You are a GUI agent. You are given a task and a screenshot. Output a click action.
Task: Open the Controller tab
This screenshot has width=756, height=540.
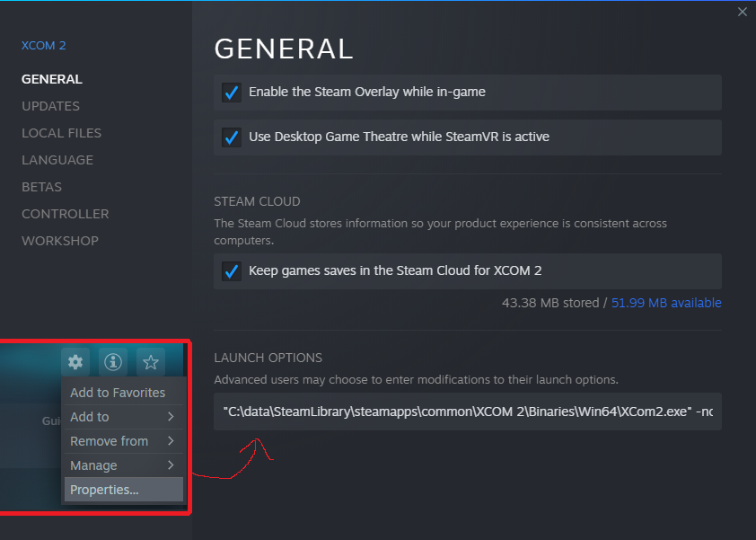(65, 214)
